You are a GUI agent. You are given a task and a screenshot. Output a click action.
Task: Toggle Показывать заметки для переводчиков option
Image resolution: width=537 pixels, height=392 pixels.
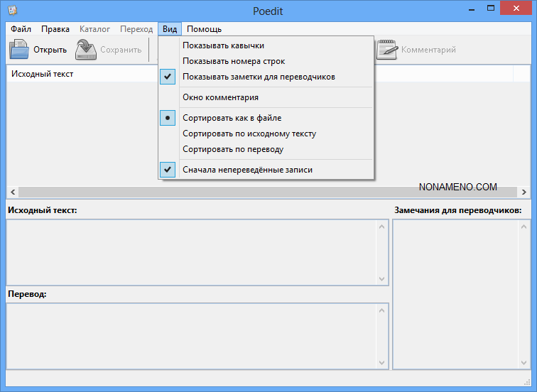point(259,77)
